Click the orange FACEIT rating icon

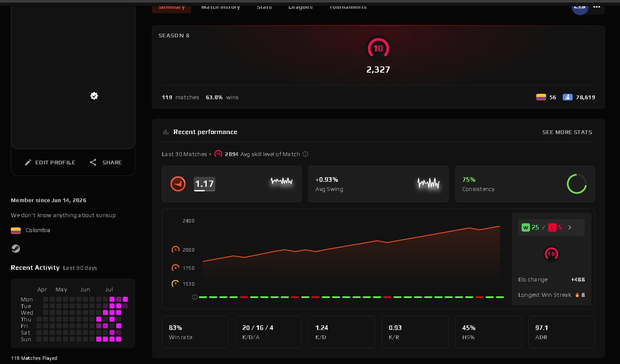pyautogui.click(x=178, y=184)
